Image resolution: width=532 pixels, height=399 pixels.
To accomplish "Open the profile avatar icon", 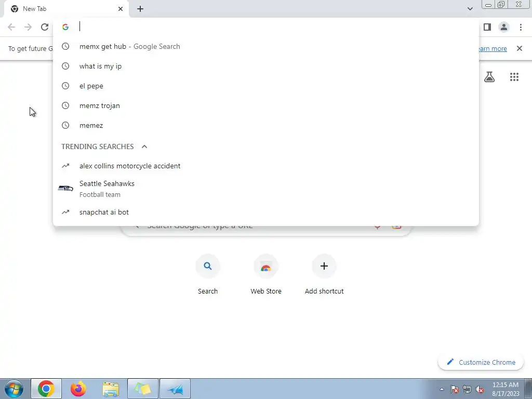I will point(504,27).
